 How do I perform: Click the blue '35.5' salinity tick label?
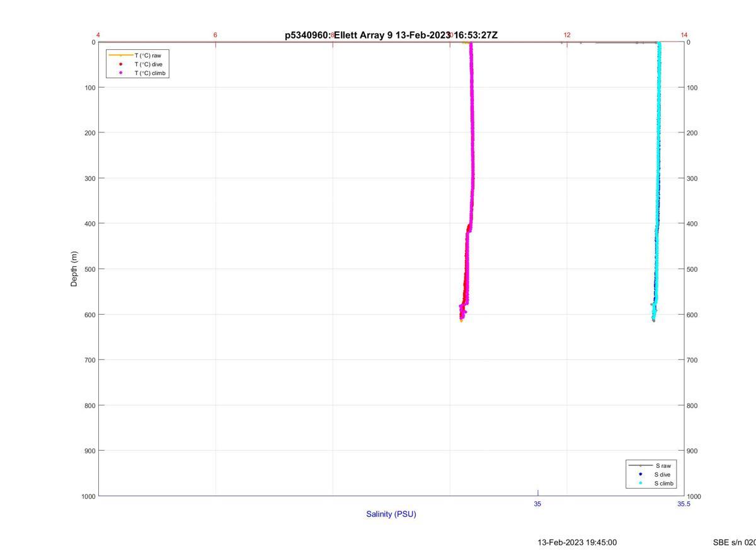pyautogui.click(x=684, y=504)
